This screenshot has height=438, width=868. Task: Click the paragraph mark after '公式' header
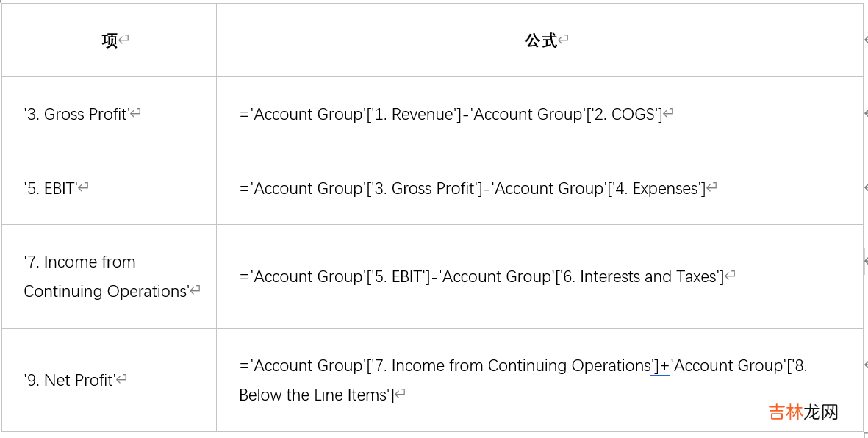pos(564,40)
